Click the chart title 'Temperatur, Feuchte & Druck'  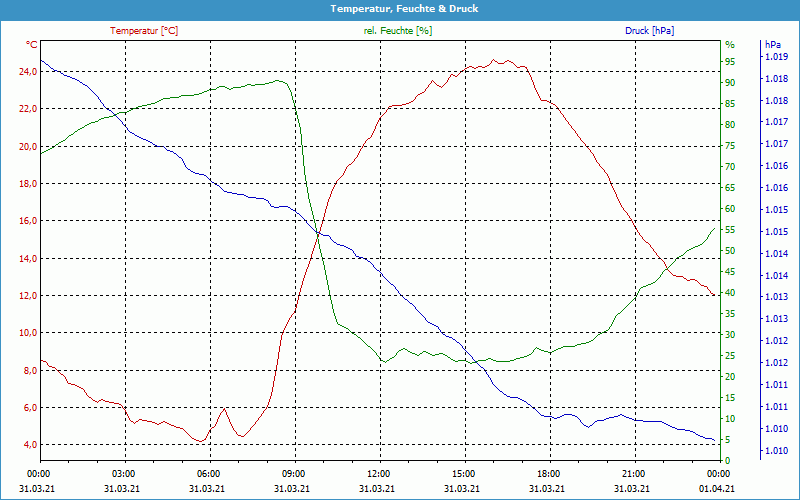coord(400,8)
